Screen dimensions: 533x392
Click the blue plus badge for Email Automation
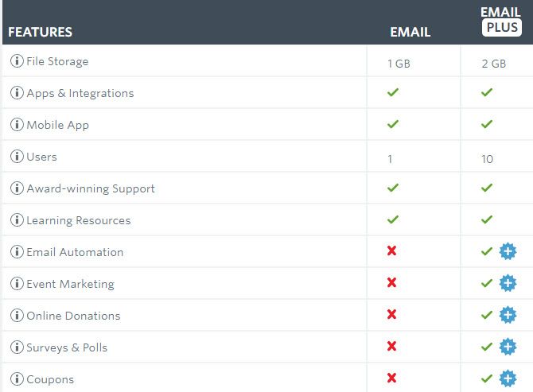(x=508, y=252)
